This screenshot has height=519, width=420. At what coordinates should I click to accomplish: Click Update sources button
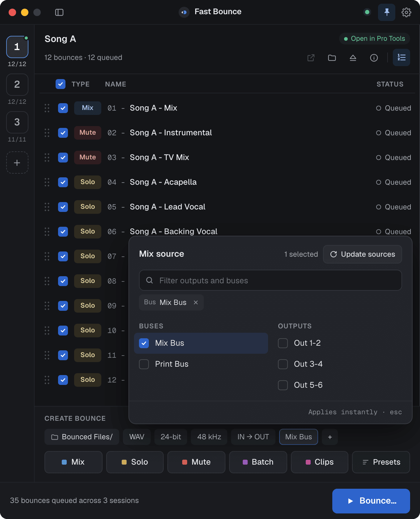tap(363, 254)
